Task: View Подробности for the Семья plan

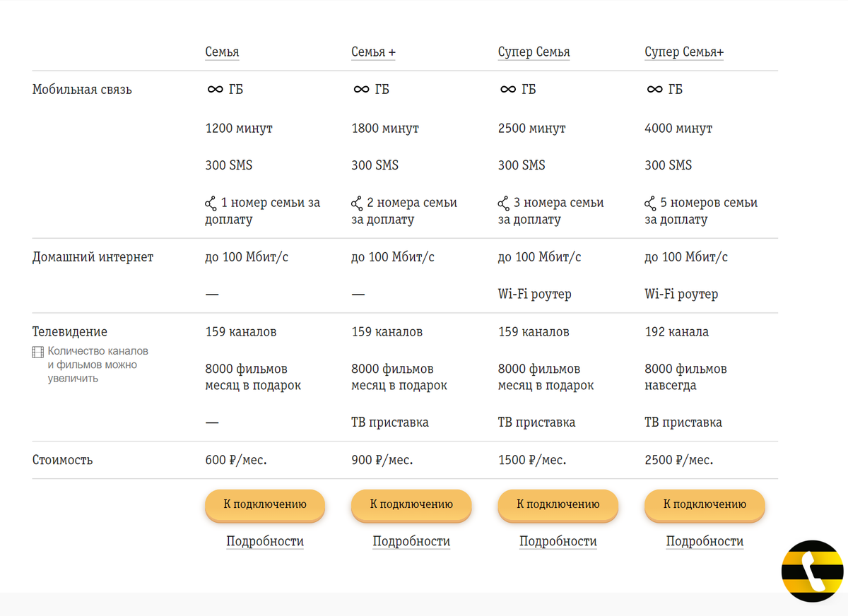Action: point(265,542)
